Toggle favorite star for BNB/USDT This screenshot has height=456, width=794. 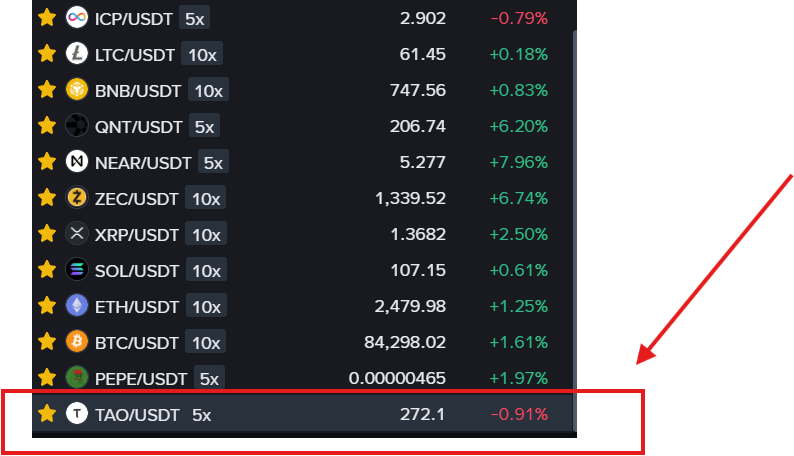pyautogui.click(x=47, y=90)
